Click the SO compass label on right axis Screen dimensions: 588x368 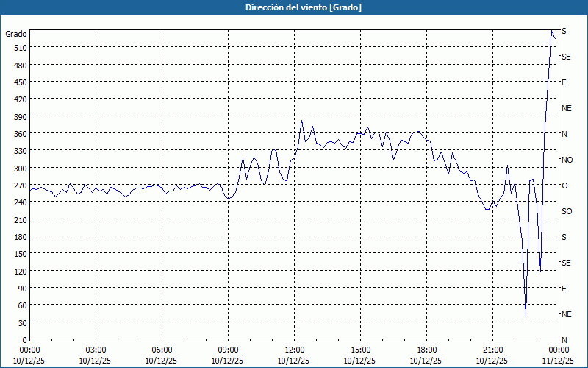coord(567,211)
